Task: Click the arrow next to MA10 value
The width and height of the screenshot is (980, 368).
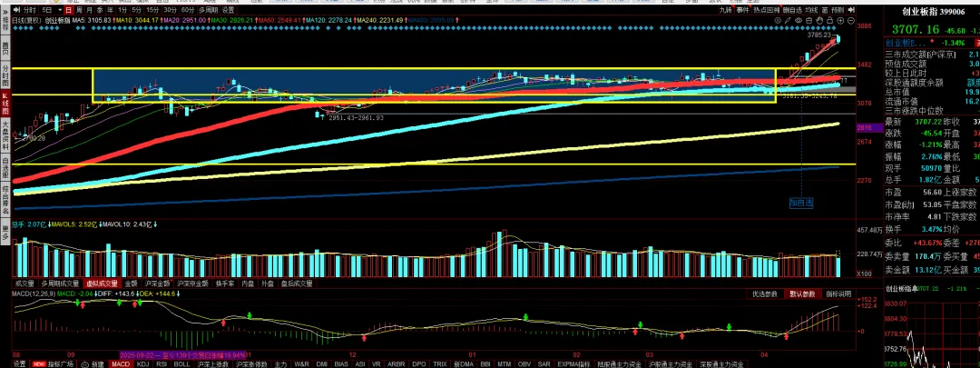Action: 162,20
